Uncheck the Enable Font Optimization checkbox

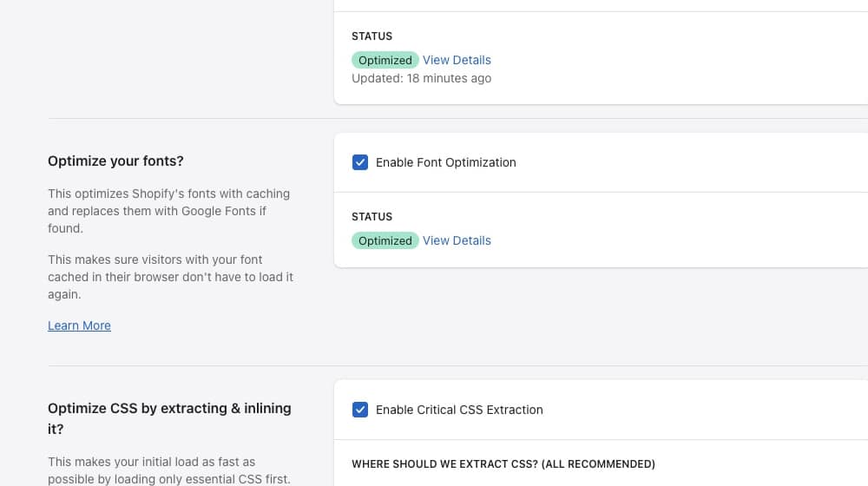click(360, 162)
